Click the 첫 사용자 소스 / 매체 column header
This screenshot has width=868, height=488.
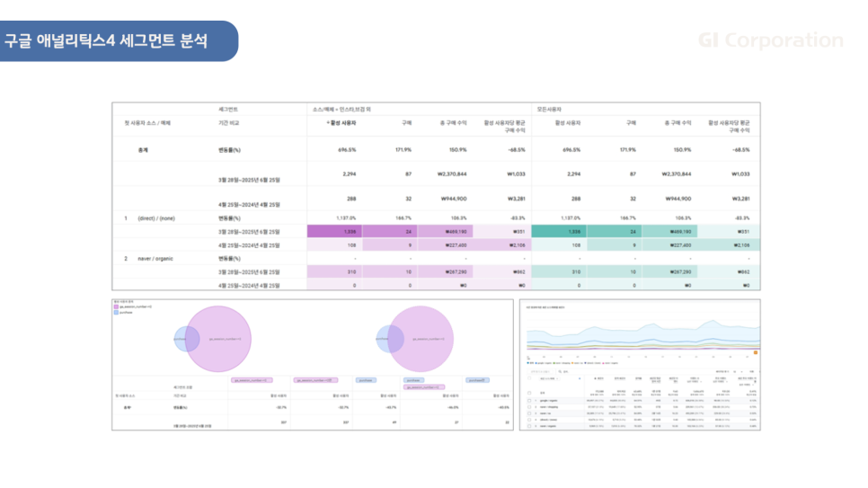147,123
